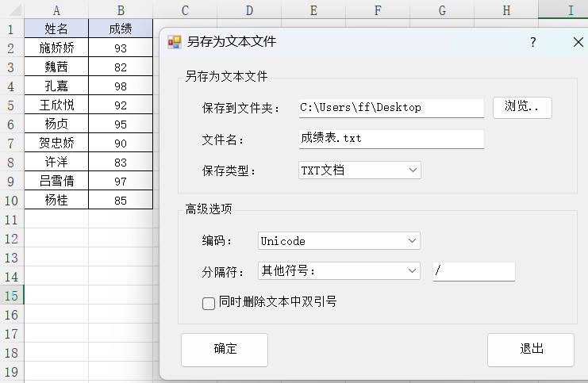Select the cell containing 孔嘉

coord(56,86)
